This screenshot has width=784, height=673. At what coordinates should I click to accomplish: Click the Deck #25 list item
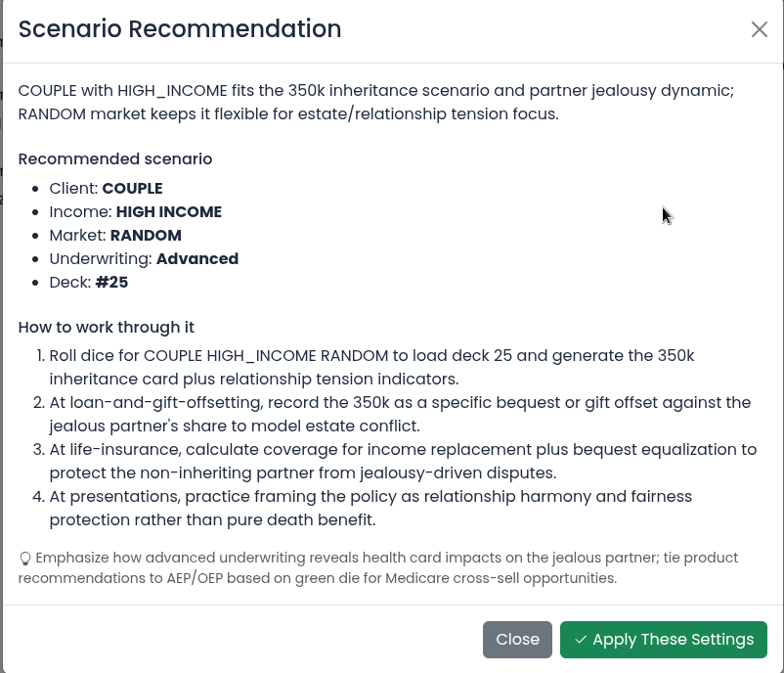(89, 283)
